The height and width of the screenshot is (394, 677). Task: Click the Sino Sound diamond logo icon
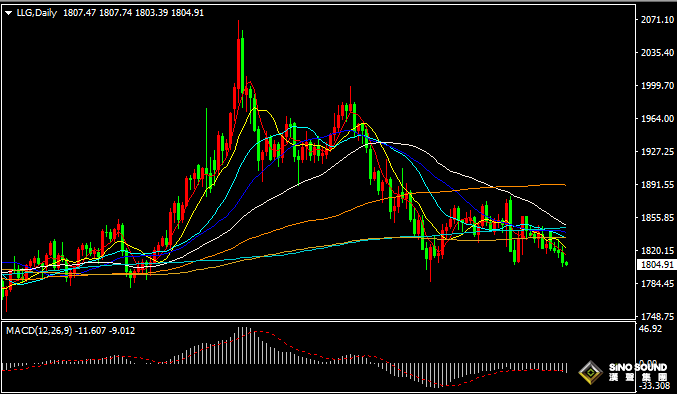point(590,372)
